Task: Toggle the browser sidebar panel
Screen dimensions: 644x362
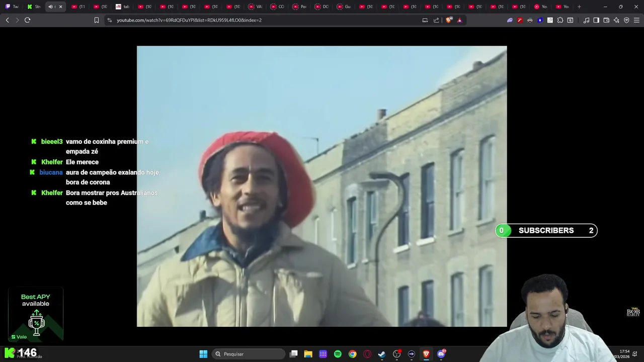Action: tap(596, 20)
